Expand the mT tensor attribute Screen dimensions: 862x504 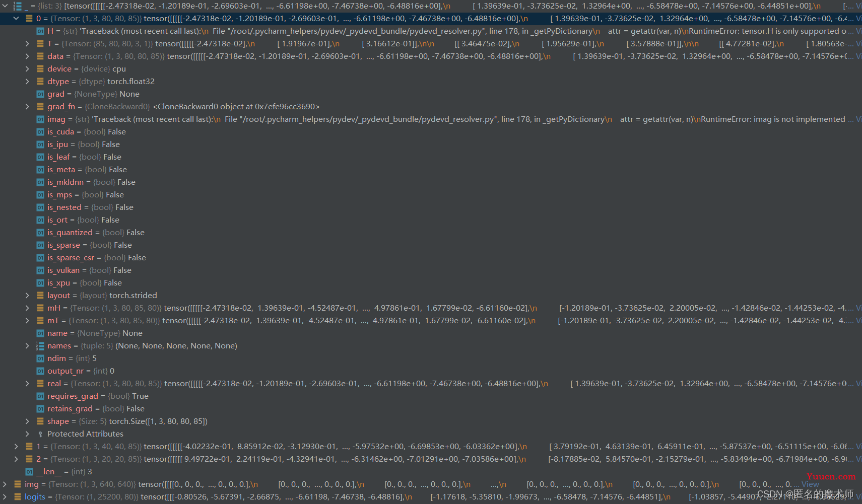pos(27,321)
